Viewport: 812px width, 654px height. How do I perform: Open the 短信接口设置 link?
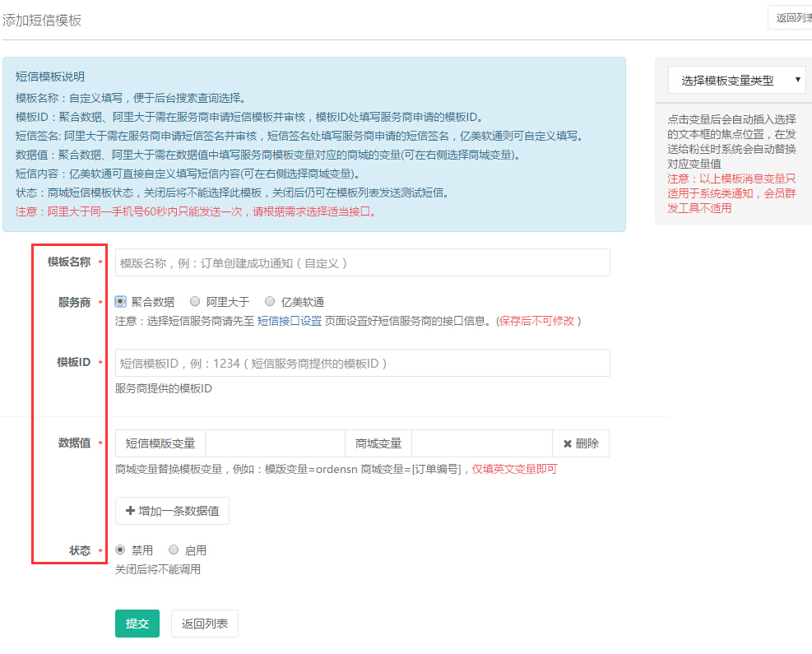[290, 321]
